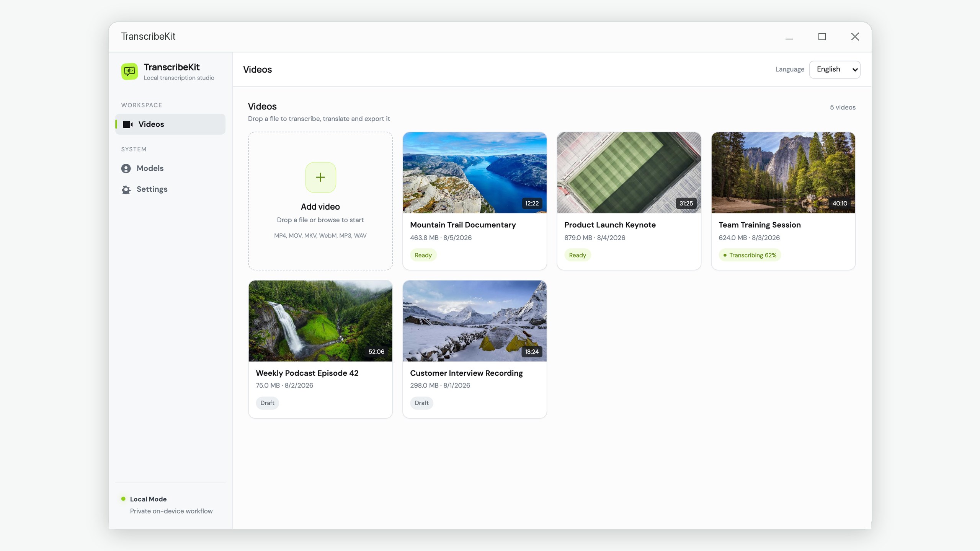Screen dimensions: 980x551
Task: Click the Customer Interview Recording title
Action: click(x=466, y=373)
